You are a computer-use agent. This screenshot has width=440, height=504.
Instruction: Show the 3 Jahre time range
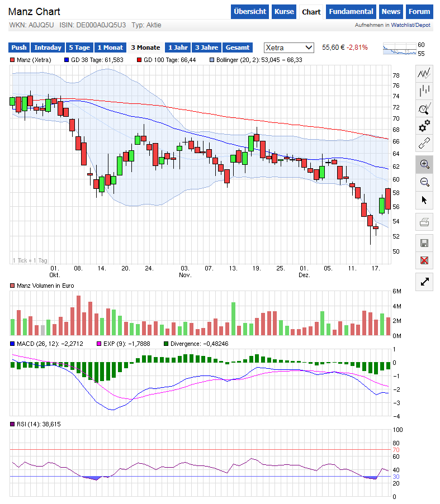pos(207,47)
